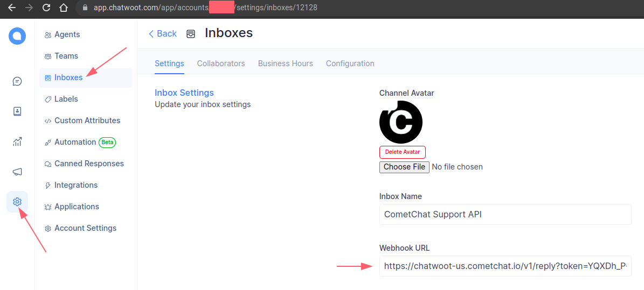The width and height of the screenshot is (644, 290).
Task: Open Automation Beta settings
Action: 80,142
